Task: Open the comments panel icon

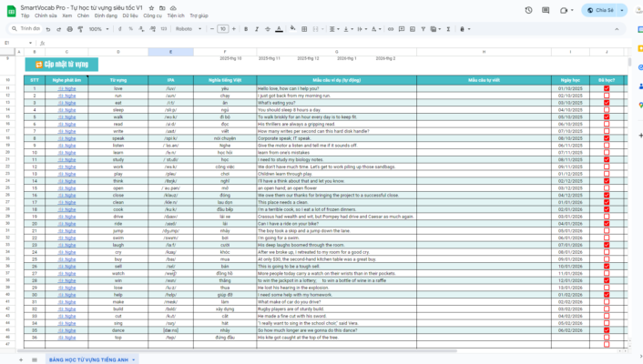Action: [x=547, y=11]
